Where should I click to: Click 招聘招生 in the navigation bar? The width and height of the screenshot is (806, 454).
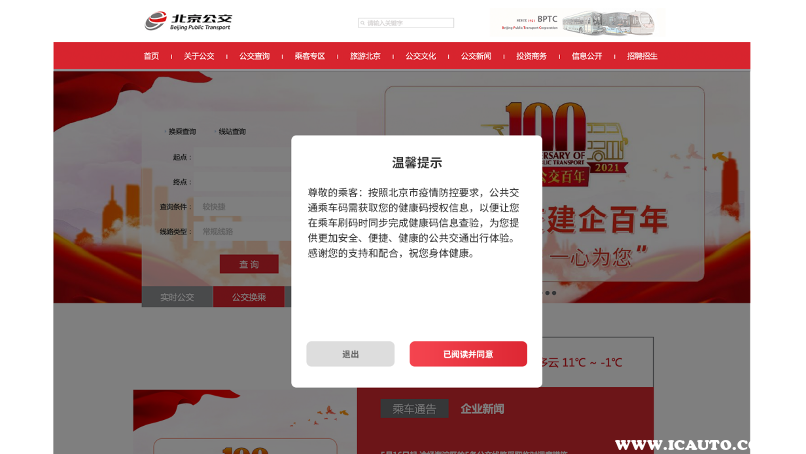(x=642, y=56)
